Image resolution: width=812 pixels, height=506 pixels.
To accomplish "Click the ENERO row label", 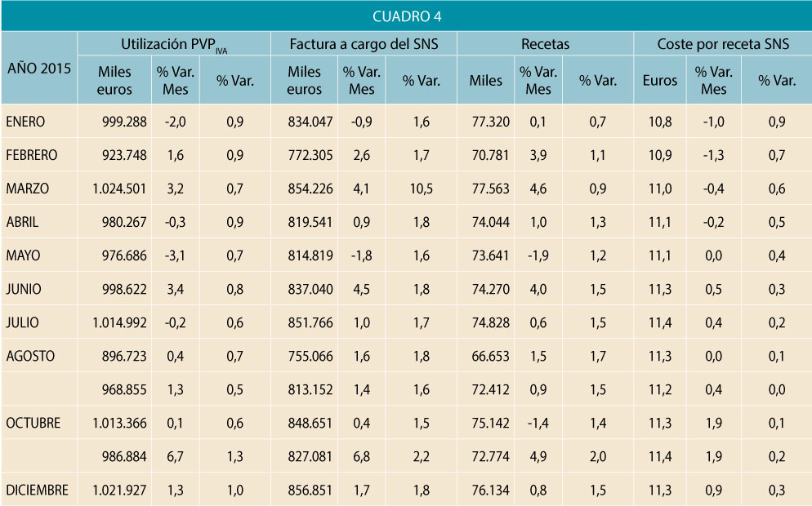I will click(25, 122).
